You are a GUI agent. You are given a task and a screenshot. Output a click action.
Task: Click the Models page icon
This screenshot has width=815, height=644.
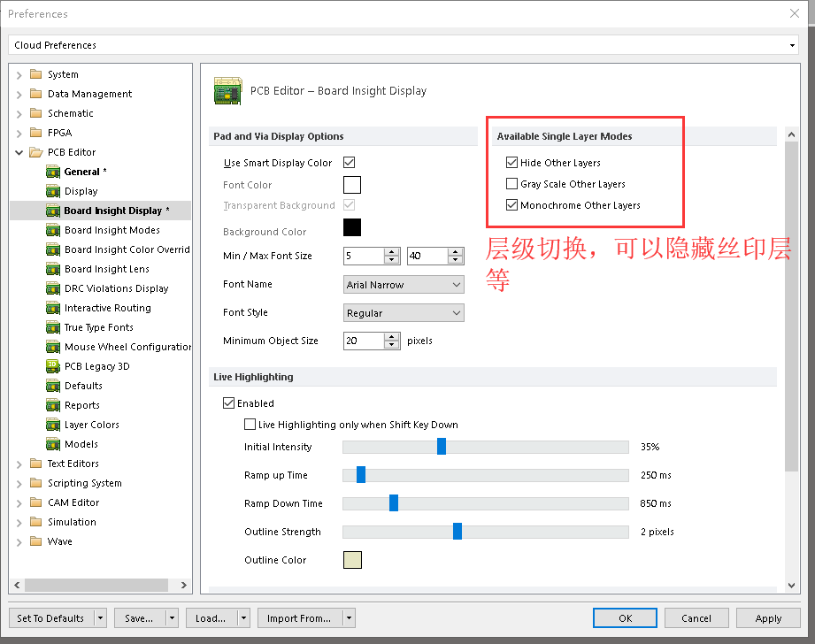point(53,444)
